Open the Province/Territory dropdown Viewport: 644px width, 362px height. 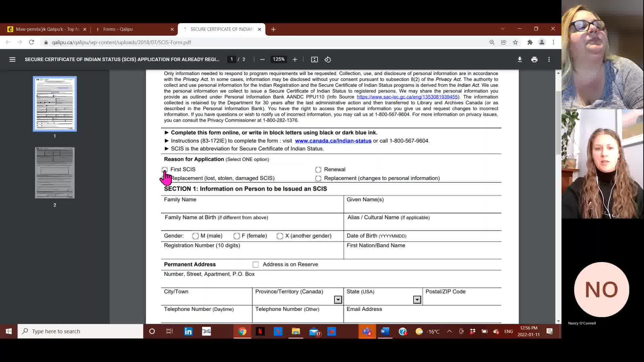(338, 300)
